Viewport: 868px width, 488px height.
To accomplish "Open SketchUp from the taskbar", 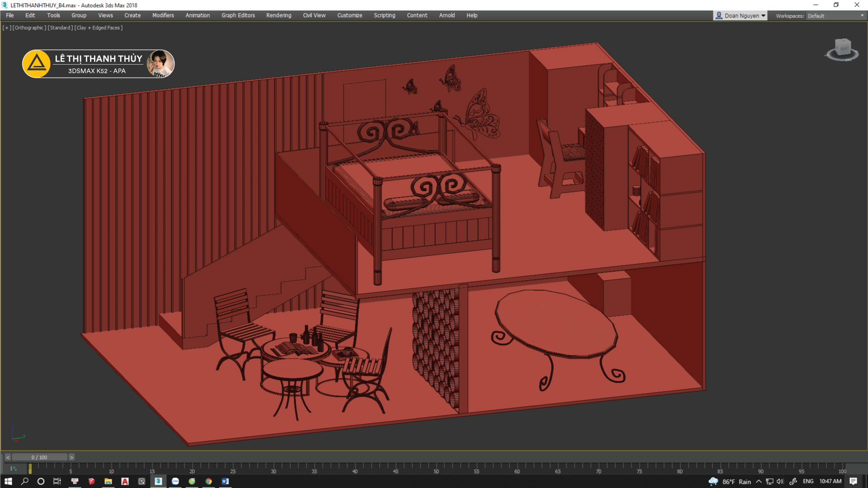I will click(x=91, y=481).
